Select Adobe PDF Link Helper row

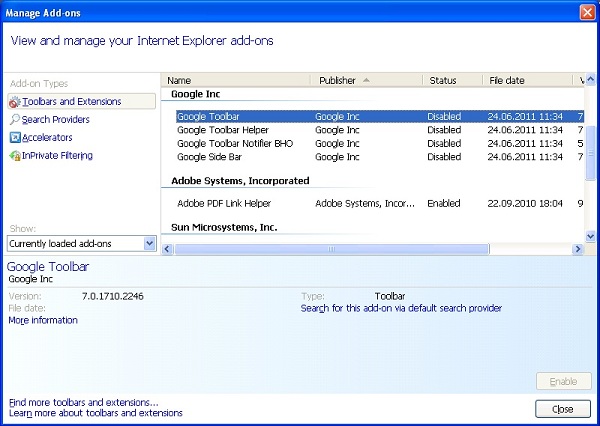(380, 203)
